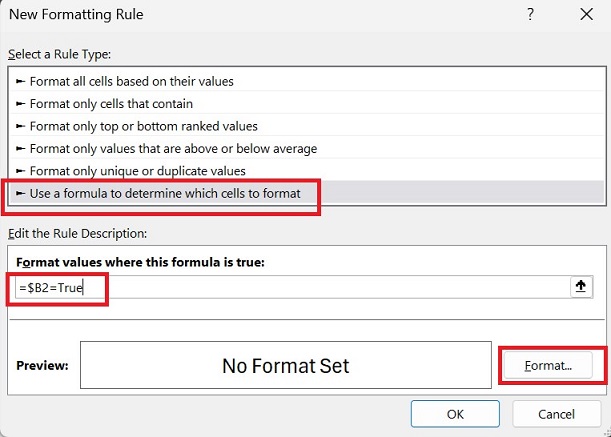Close the New Formatting Rule dialog
Screen dimensions: 611x437
point(585,14)
